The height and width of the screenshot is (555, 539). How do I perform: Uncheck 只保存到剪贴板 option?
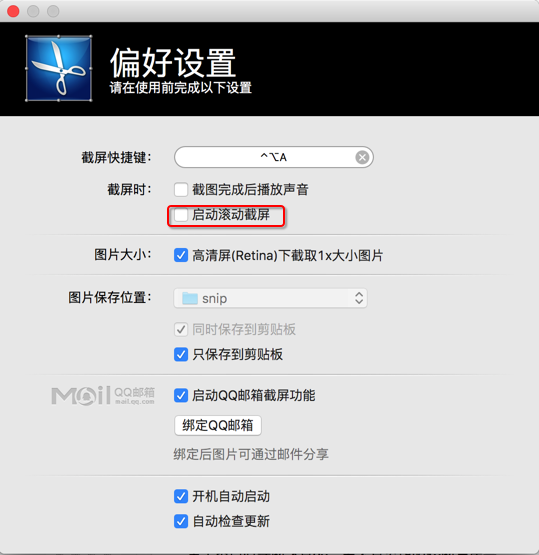coord(181,354)
